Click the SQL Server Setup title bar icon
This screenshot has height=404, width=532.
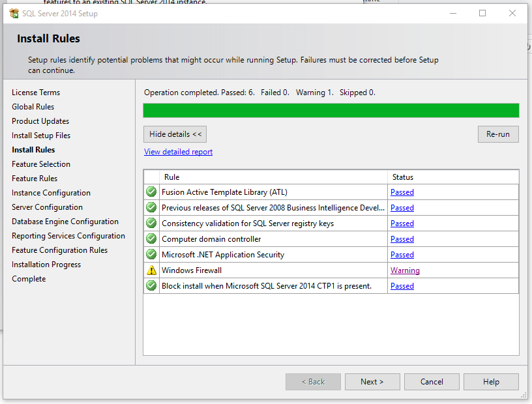click(14, 14)
